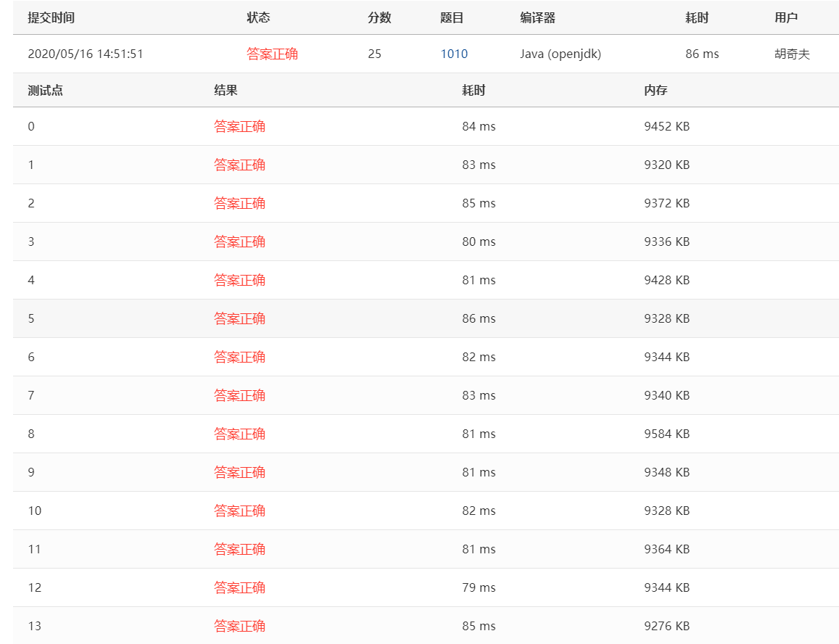Click the 86 ms total time in submission row
The image size is (839, 644).
(x=702, y=54)
